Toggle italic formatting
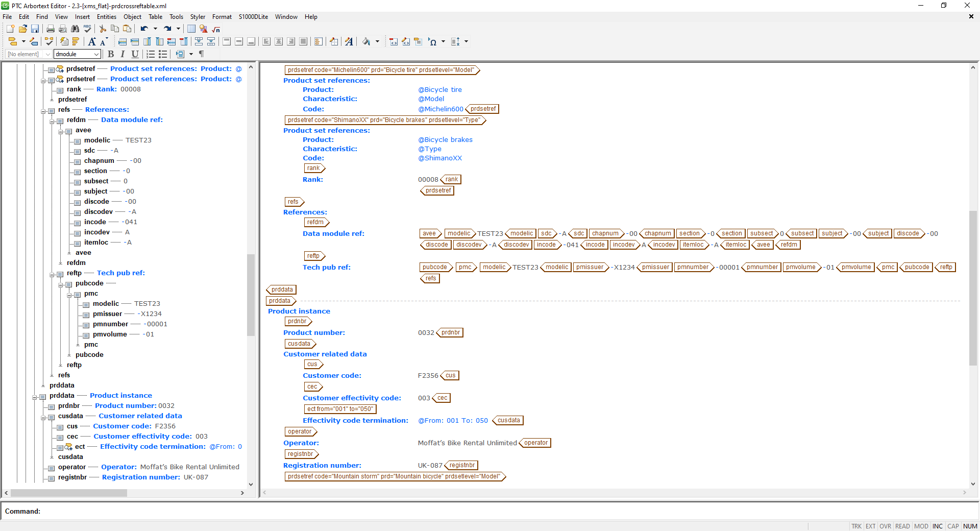 point(122,54)
